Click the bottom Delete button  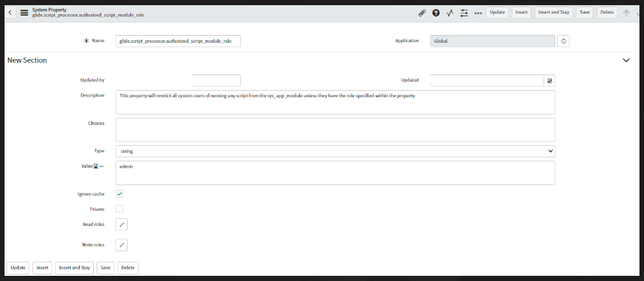(128, 268)
